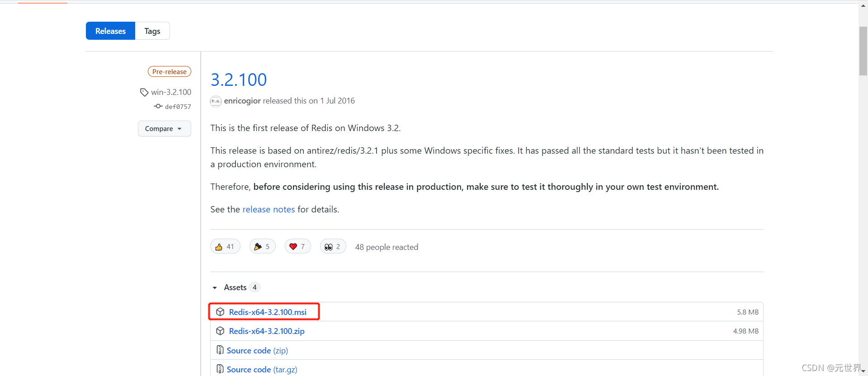Click the commit icon next to def0757
Screen dimensions: 868x376
[158, 106]
